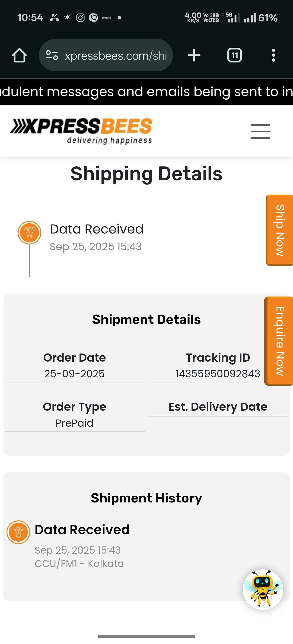Tap the Shipment History Data Received icon
This screenshot has height=644, width=293.
tap(18, 532)
